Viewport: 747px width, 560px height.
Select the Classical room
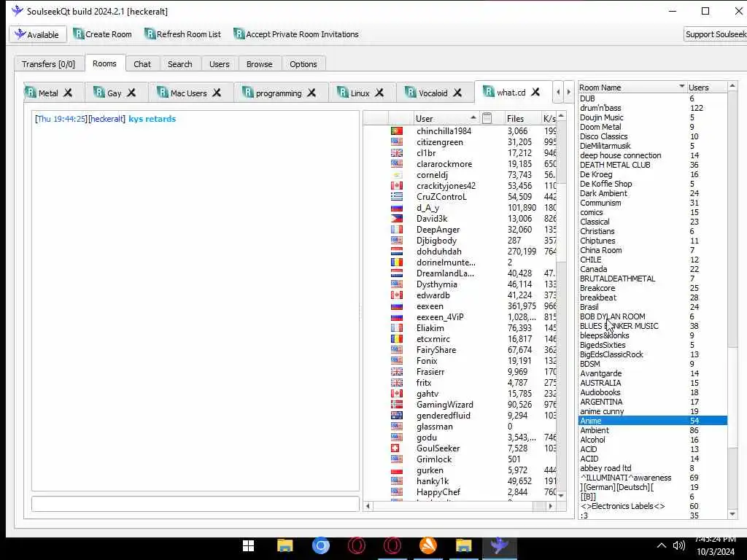tap(653, 222)
